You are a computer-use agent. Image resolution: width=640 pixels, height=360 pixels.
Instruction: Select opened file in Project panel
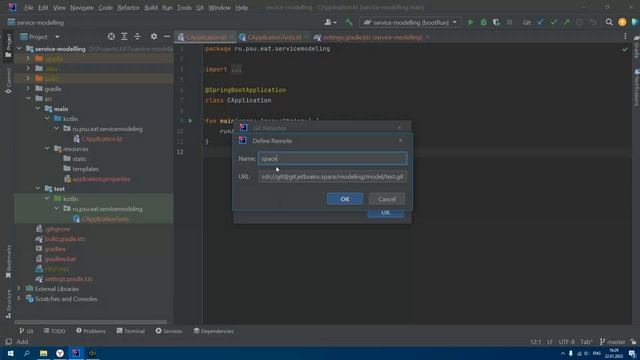click(111, 37)
